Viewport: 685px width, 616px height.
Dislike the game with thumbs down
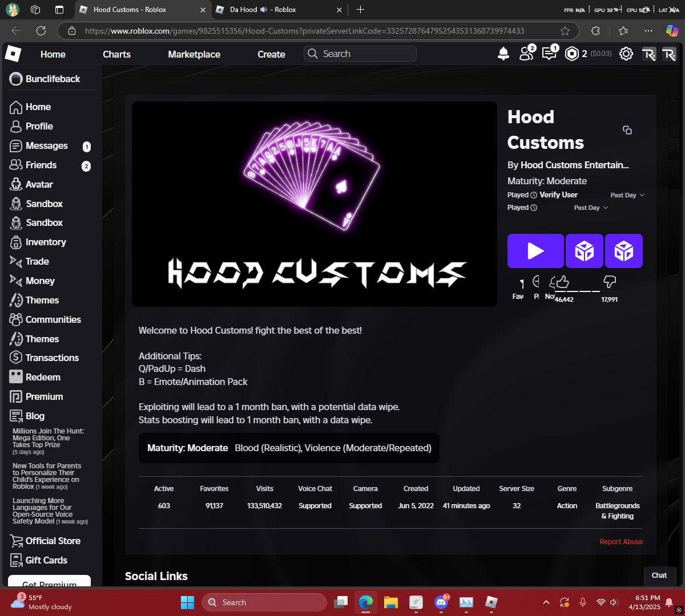click(610, 281)
